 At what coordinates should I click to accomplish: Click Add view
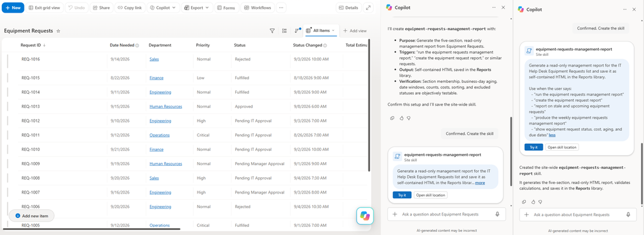click(355, 31)
